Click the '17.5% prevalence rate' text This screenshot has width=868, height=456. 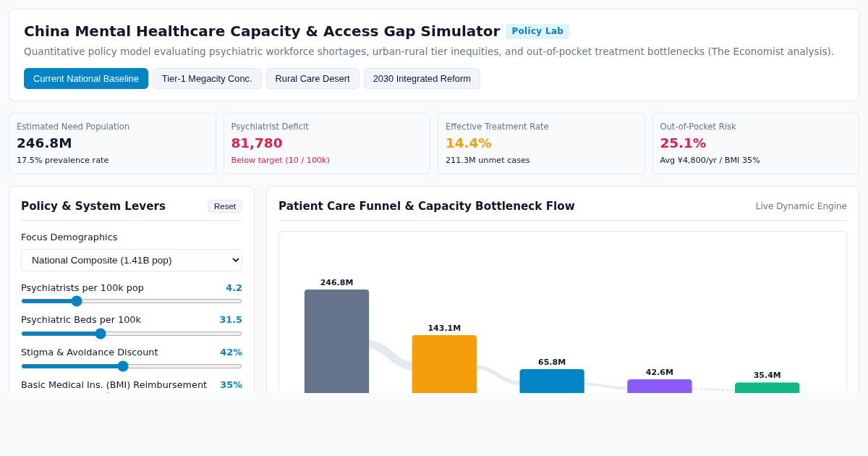pyautogui.click(x=63, y=161)
